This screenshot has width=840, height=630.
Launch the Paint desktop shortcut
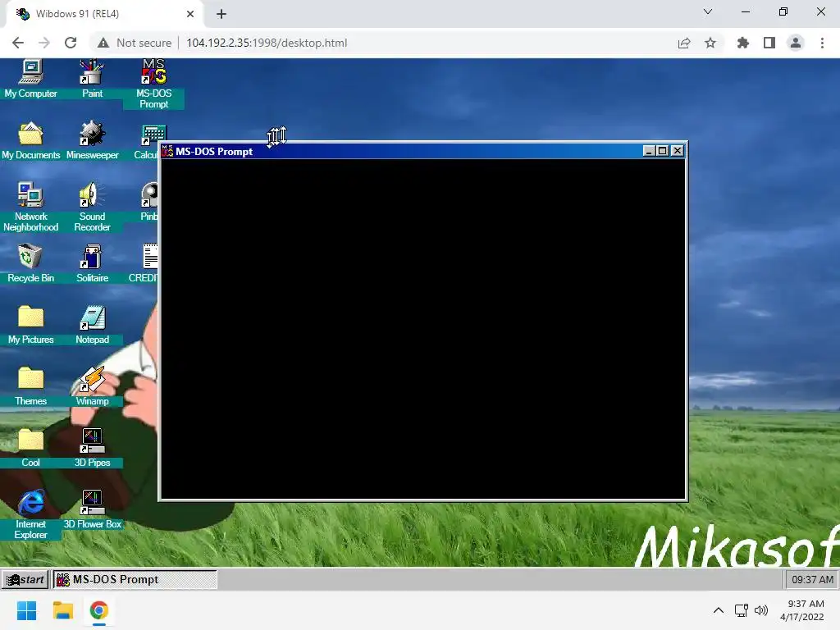(92, 80)
